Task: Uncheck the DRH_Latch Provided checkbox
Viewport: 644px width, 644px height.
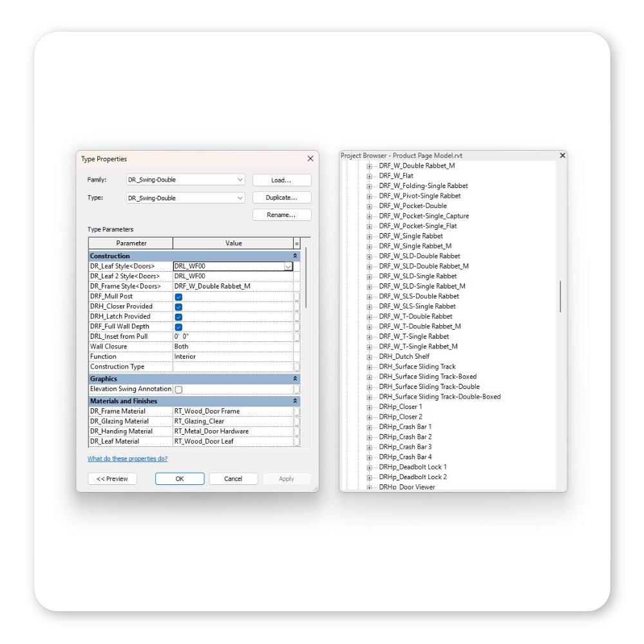Action: [178, 317]
